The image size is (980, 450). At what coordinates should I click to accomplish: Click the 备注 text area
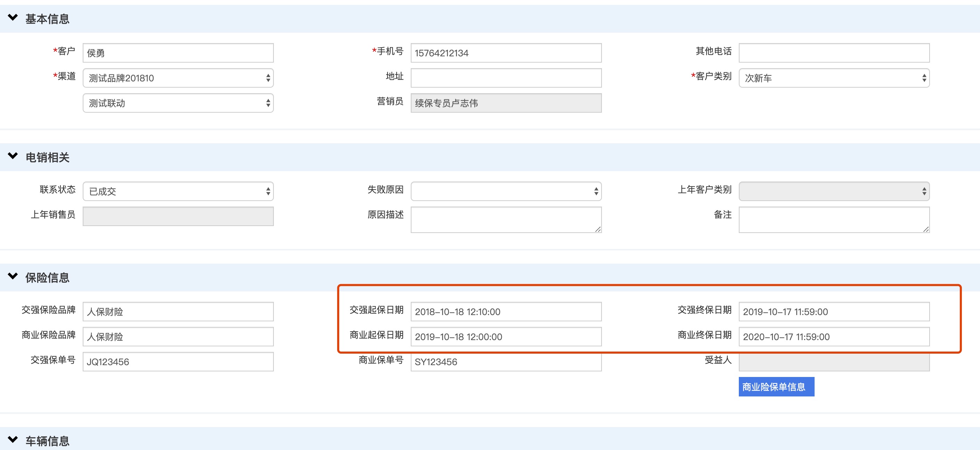pyautogui.click(x=834, y=220)
